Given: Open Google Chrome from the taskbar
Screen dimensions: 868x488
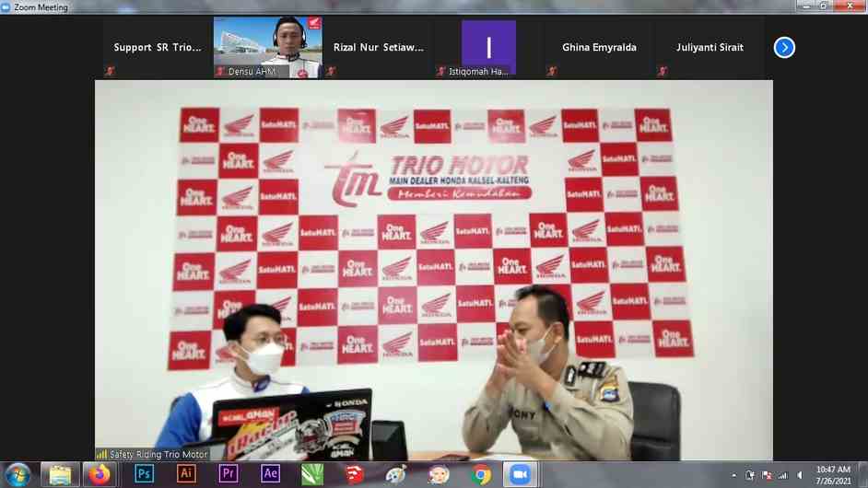Looking at the screenshot, I should pos(481,474).
